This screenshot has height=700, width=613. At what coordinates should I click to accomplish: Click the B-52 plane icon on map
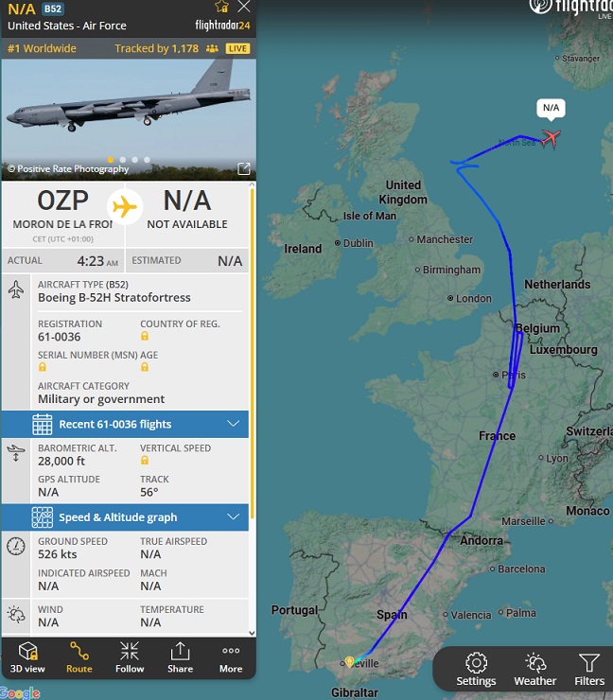pos(550,139)
